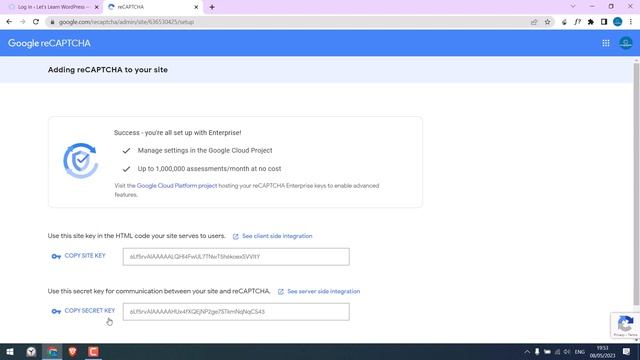Image resolution: width=640 pixels, height=360 pixels.
Task: Close the Log In WordPress tab
Action: (97, 7)
